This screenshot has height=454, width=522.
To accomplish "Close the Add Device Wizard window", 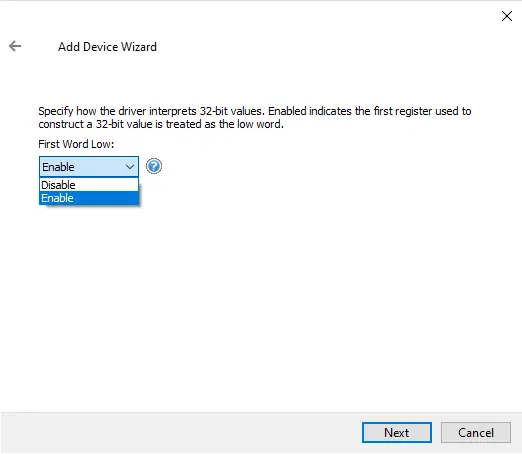I will [507, 16].
